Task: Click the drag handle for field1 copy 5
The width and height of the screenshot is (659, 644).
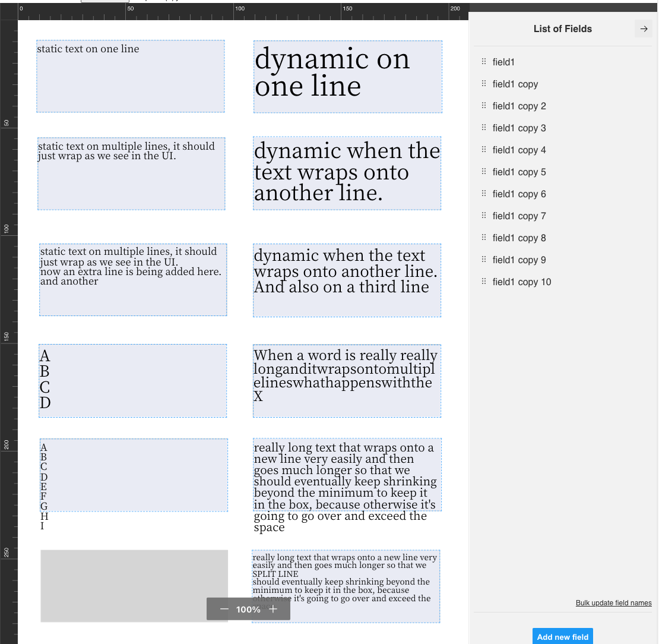Action: [484, 172]
